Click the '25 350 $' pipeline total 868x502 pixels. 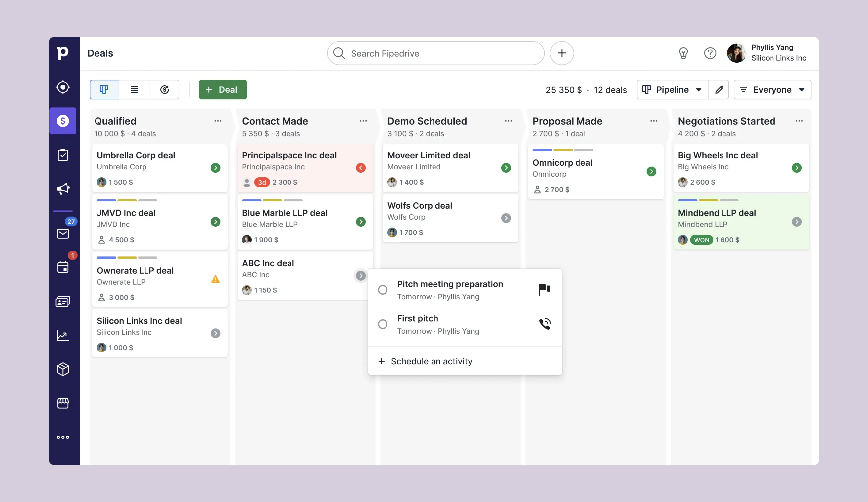(564, 90)
